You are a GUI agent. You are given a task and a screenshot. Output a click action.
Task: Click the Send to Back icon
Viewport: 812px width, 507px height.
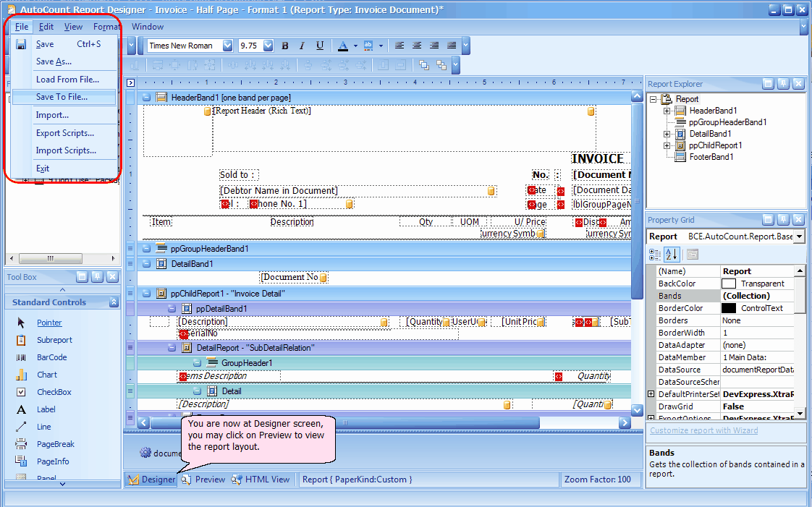(441, 64)
